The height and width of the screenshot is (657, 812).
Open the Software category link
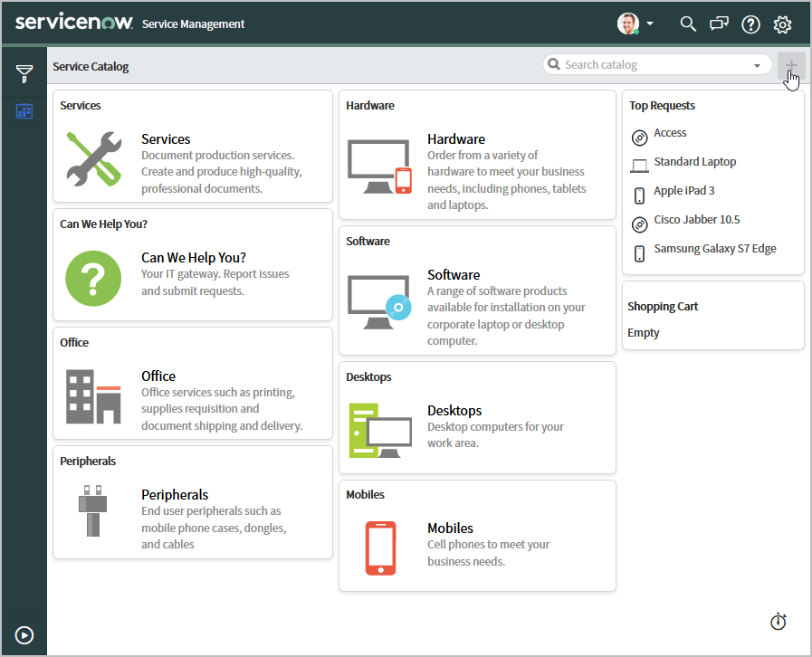pyautogui.click(x=454, y=275)
